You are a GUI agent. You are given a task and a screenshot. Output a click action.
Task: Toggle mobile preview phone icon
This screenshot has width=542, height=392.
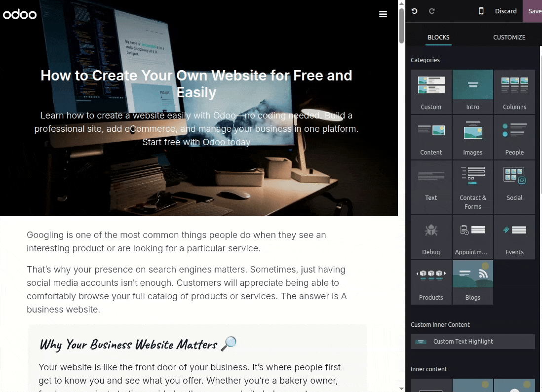(481, 11)
